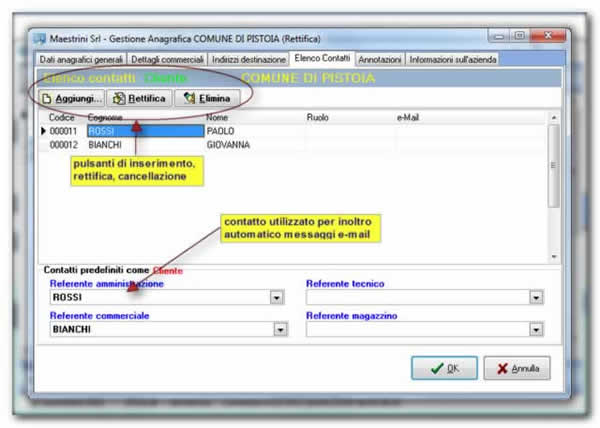This screenshot has height=428, width=600.
Task: Open the Annotazioni tab
Action: (x=380, y=60)
